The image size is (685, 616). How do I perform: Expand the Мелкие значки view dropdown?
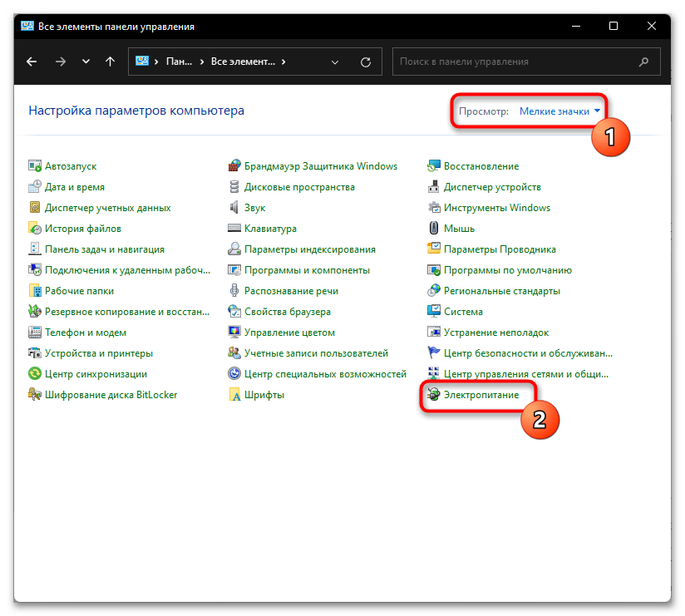pos(559,111)
